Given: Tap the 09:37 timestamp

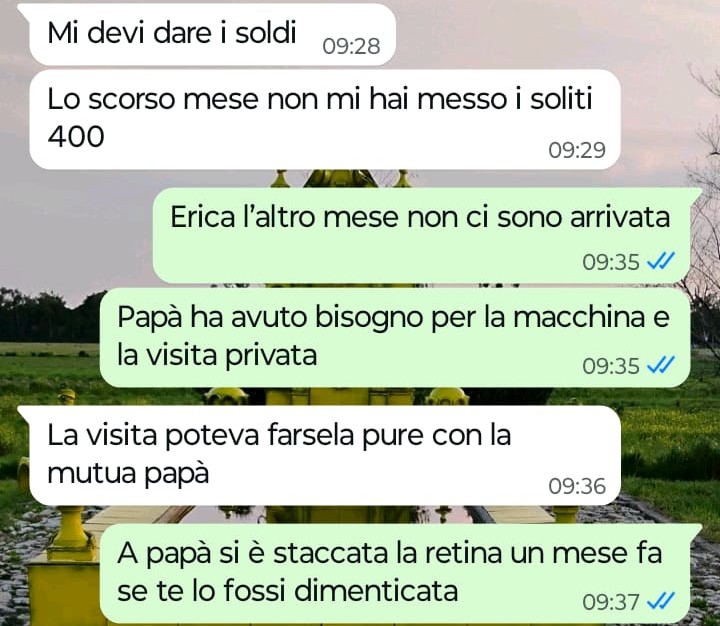Looking at the screenshot, I should point(611,602).
